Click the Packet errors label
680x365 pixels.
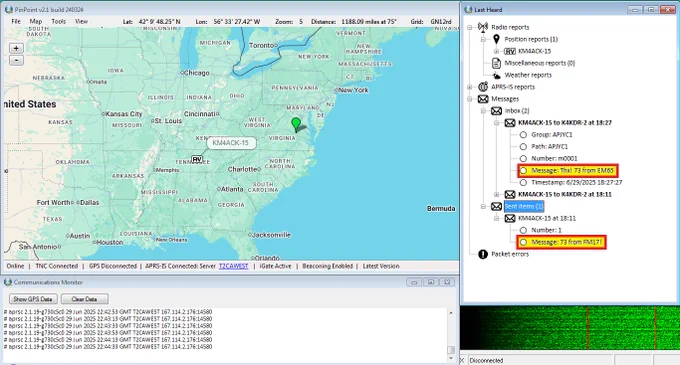point(510,254)
